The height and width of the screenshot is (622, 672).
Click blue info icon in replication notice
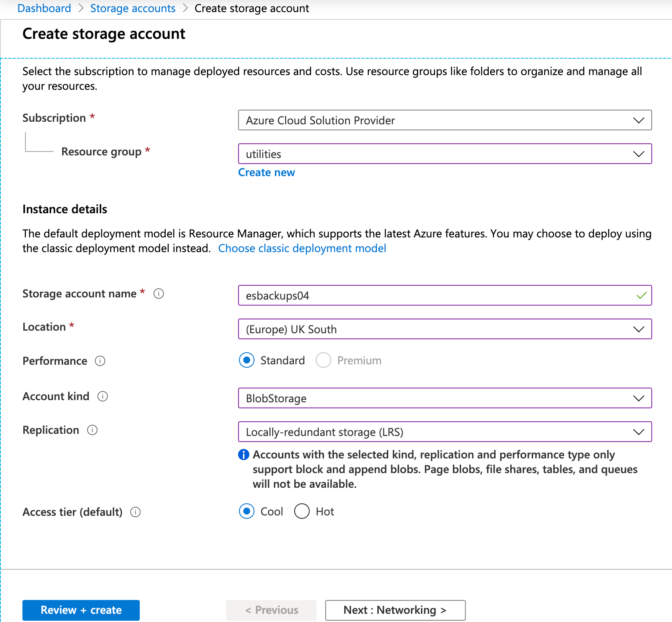pos(244,455)
